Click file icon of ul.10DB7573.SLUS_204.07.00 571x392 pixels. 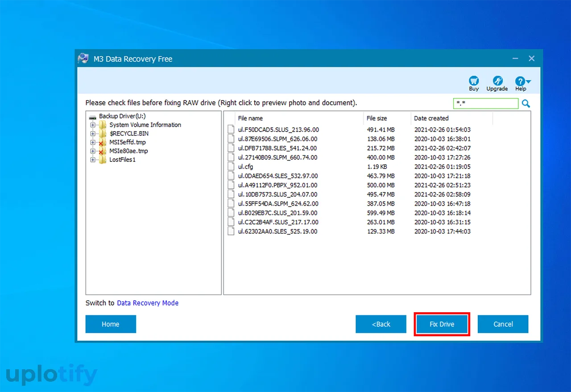tap(231, 194)
